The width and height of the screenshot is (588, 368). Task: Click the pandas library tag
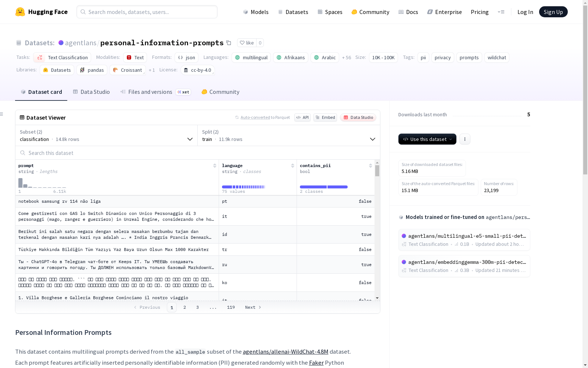pyautogui.click(x=92, y=70)
